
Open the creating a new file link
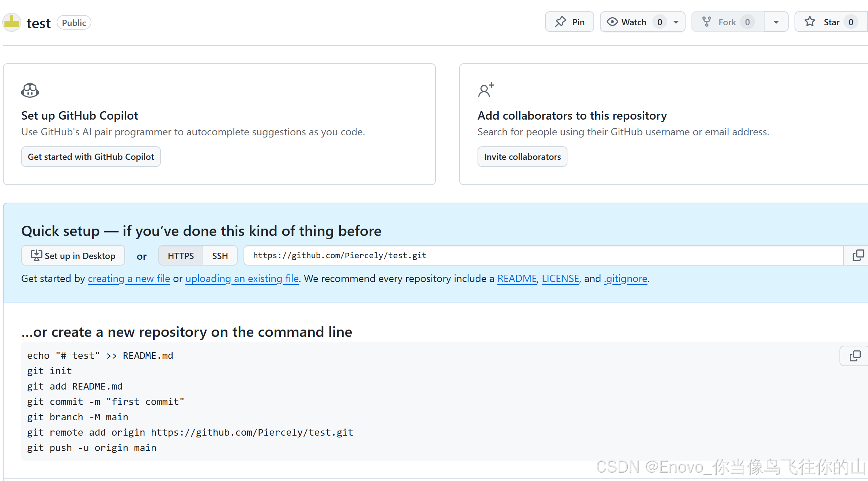click(x=129, y=279)
